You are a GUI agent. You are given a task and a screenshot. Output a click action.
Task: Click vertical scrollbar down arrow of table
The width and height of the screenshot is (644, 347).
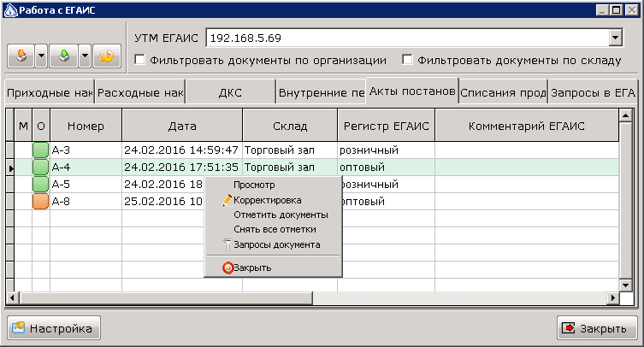click(x=625, y=285)
